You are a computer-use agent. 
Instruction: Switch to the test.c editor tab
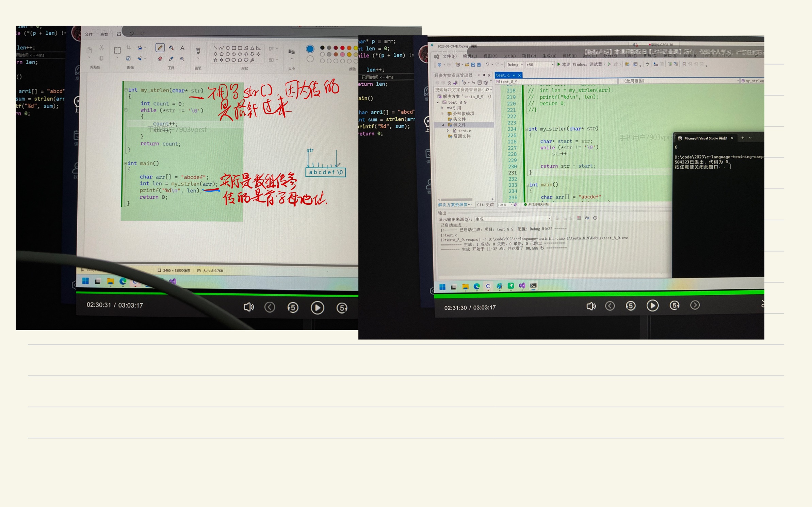(x=503, y=75)
